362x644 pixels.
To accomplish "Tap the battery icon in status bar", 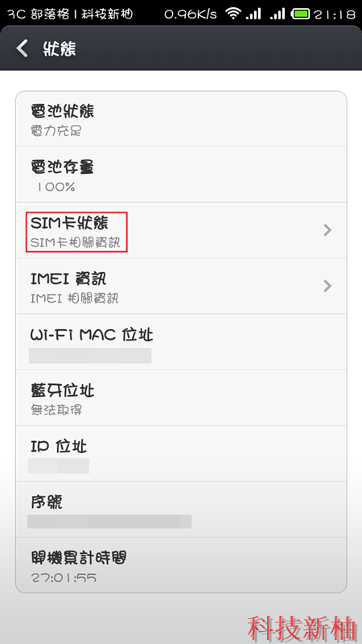I will (300, 14).
